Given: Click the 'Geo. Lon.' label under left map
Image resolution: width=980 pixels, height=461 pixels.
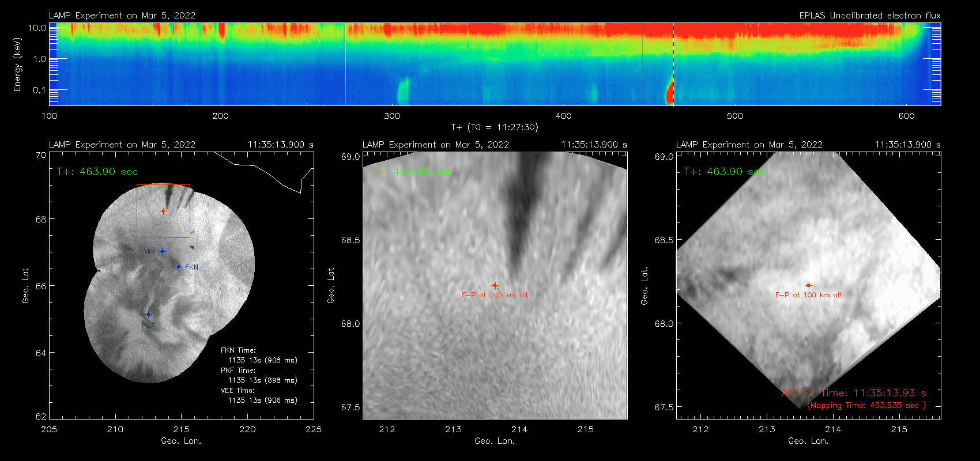Looking at the screenshot, I should (181, 441).
